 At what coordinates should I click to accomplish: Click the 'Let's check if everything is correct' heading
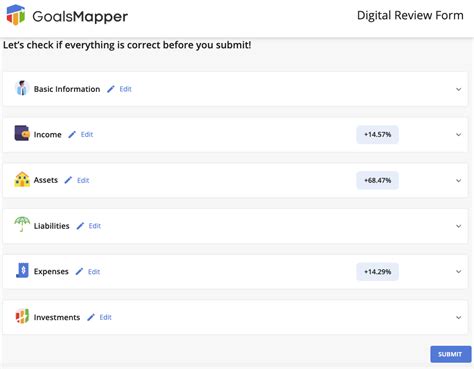[127, 45]
